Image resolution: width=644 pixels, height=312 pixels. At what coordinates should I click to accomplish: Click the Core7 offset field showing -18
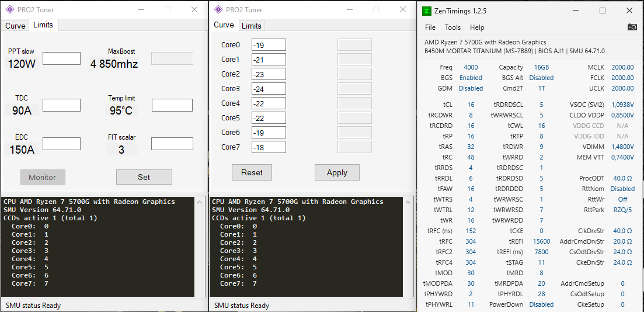point(269,147)
